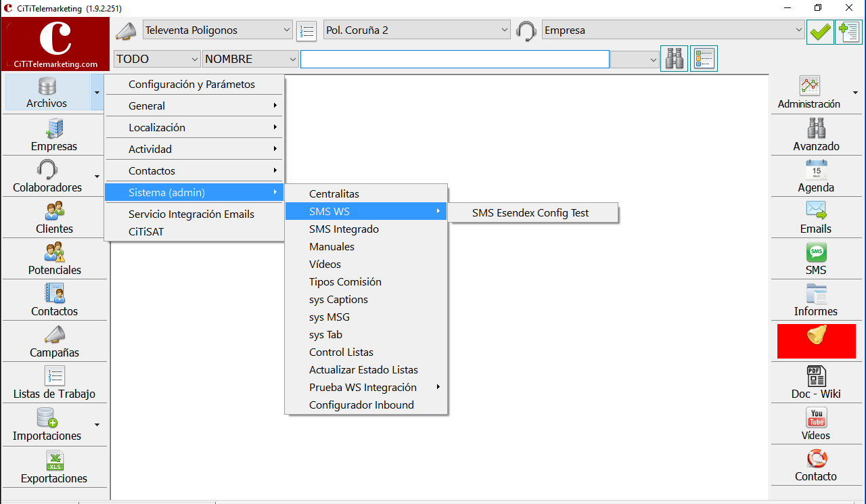Image resolution: width=866 pixels, height=504 pixels.
Task: Click the numbered list button beside campaign
Action: (x=306, y=31)
